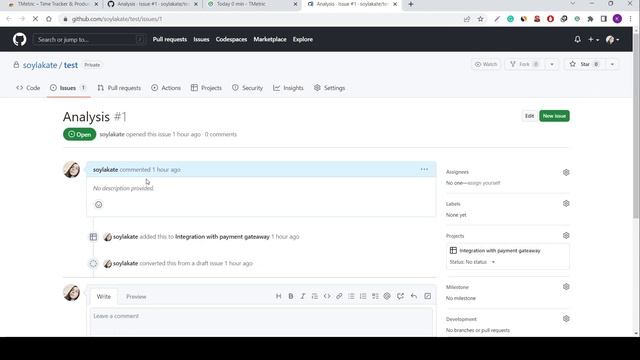Click the Watch button
Image resolution: width=640 pixels, height=360 pixels.
[x=486, y=64]
